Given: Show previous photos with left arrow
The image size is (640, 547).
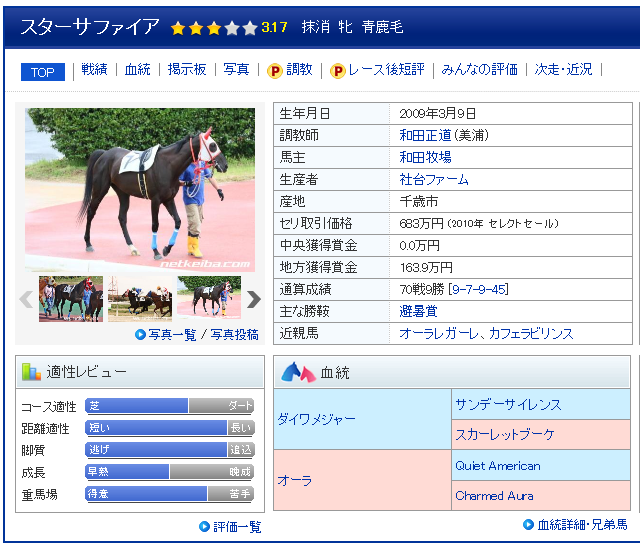Looking at the screenshot, I should point(26,299).
